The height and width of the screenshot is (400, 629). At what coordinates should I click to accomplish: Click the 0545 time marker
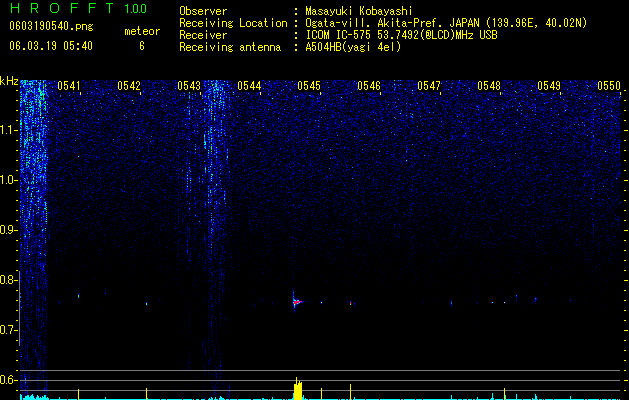pyautogui.click(x=309, y=86)
